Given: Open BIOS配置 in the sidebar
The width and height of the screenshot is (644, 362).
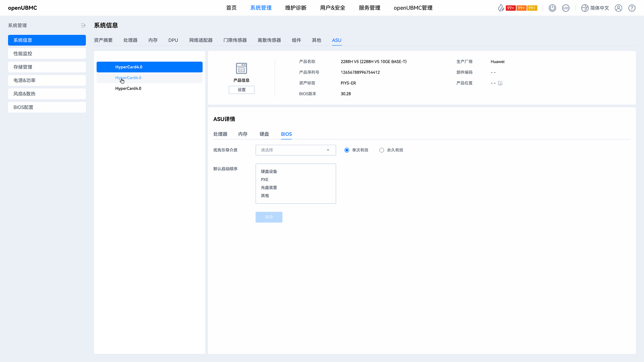Looking at the screenshot, I should (47, 107).
